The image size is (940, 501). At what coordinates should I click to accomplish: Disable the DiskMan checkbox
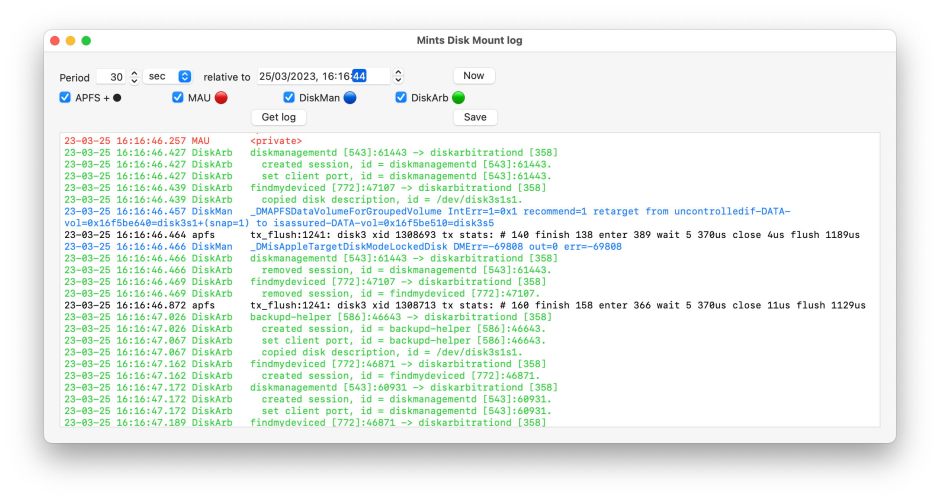pos(289,98)
